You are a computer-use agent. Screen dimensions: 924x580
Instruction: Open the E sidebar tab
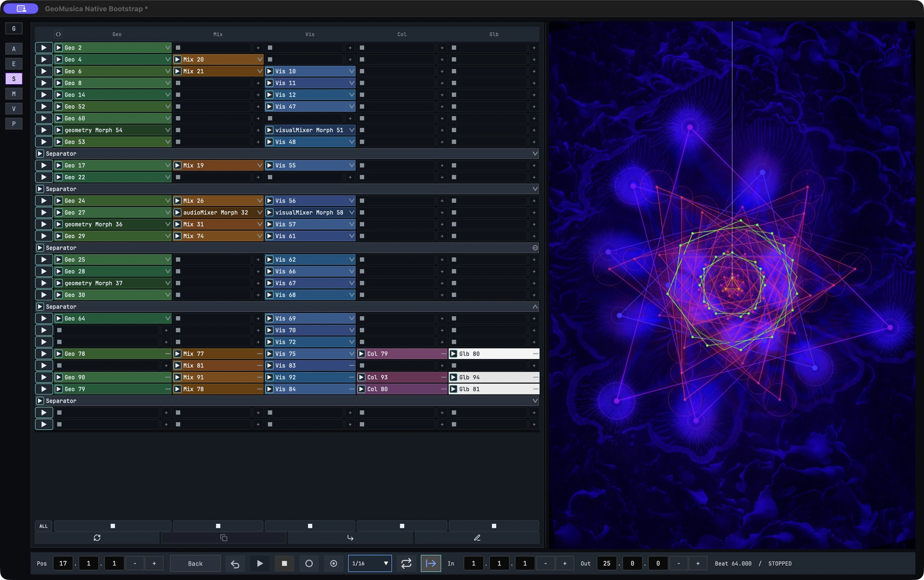tap(14, 64)
